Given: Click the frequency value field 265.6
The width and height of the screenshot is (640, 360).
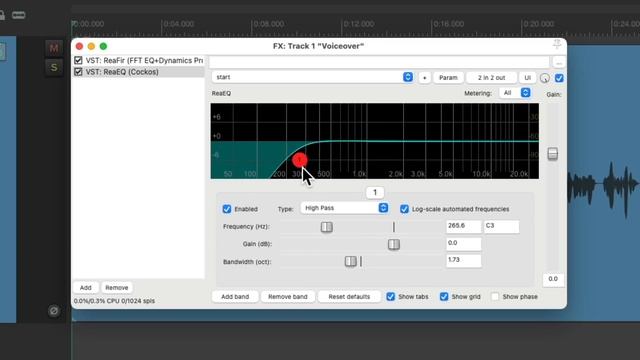Looking at the screenshot, I should point(464,227).
